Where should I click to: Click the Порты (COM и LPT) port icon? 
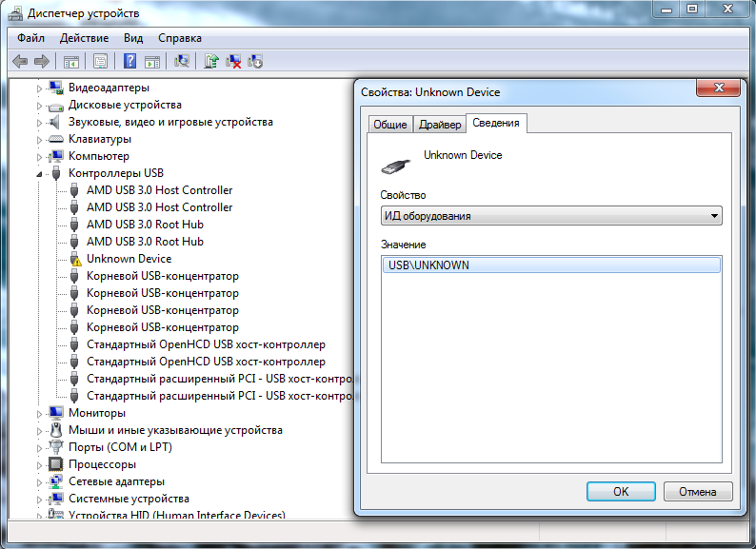tap(56, 447)
